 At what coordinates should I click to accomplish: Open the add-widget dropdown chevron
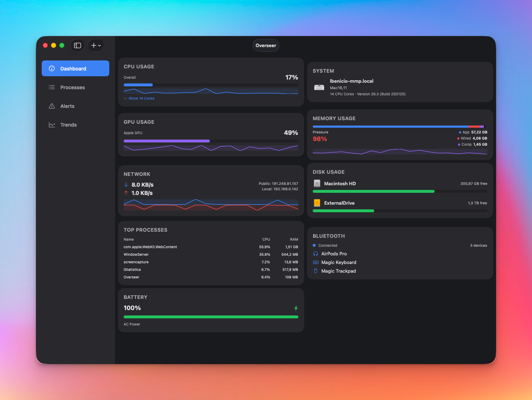[x=100, y=45]
